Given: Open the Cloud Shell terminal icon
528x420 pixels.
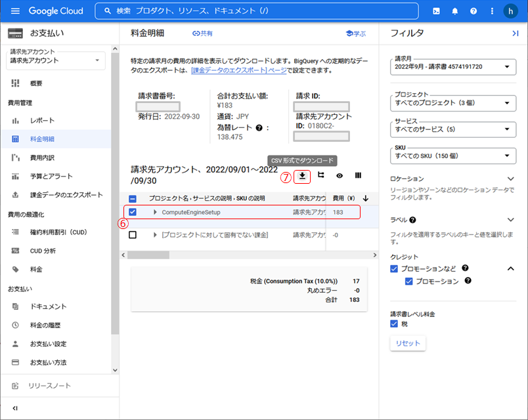Looking at the screenshot, I should point(436,11).
